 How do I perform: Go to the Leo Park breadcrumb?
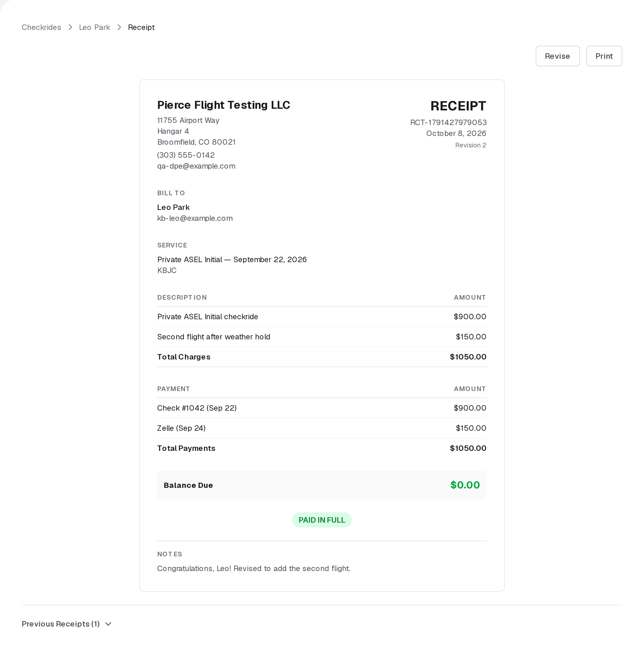coord(94,27)
